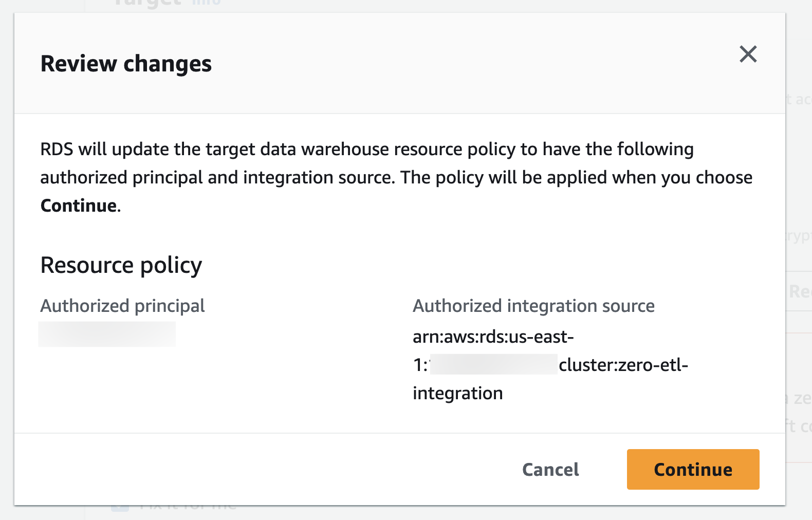
Task: Click the arn:aws:rds:us-east- text line
Action: [493, 337]
